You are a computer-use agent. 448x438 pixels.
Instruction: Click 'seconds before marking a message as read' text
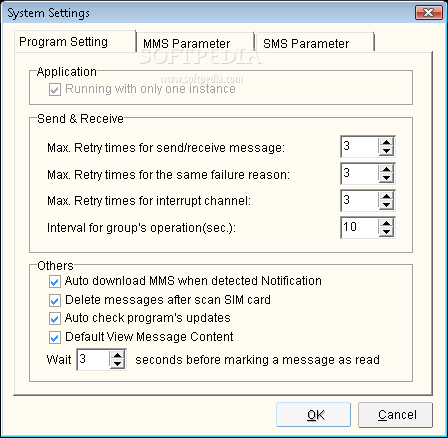(x=257, y=360)
